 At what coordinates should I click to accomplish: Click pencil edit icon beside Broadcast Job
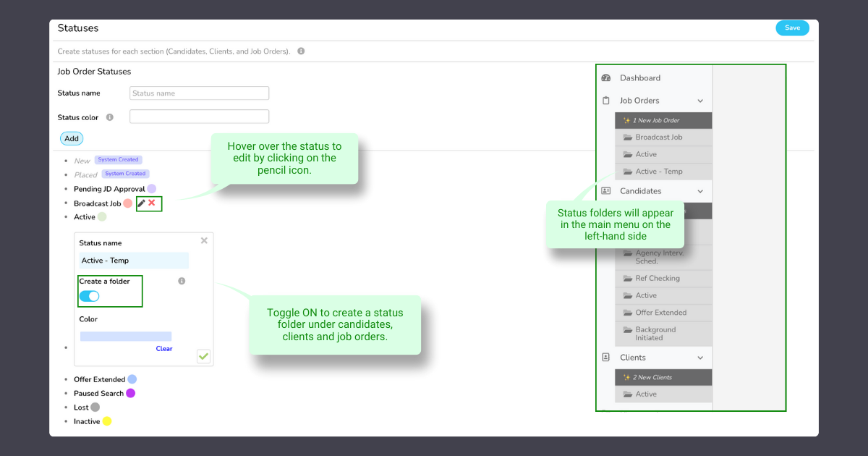[142, 203]
